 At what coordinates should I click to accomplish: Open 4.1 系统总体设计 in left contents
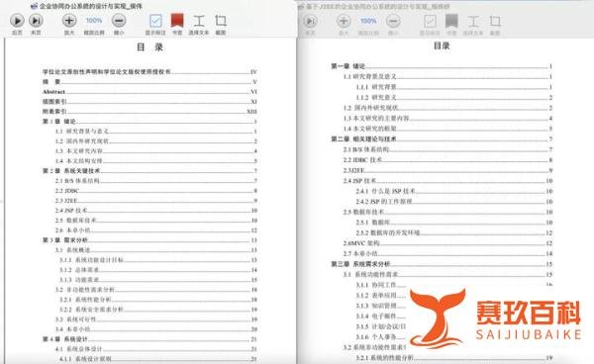(x=156, y=349)
